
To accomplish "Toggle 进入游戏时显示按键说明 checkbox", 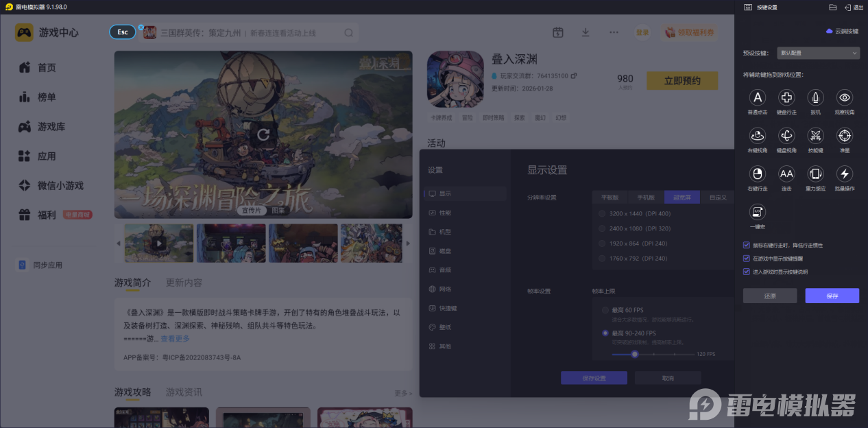I will click(x=747, y=272).
